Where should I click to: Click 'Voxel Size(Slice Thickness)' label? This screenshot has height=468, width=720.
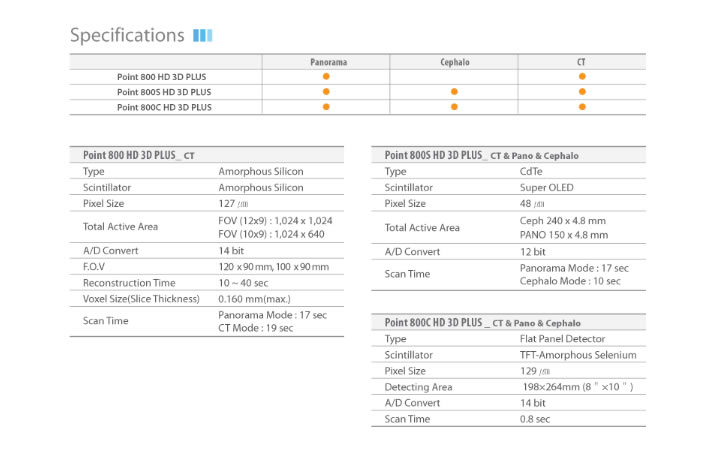[141, 299]
